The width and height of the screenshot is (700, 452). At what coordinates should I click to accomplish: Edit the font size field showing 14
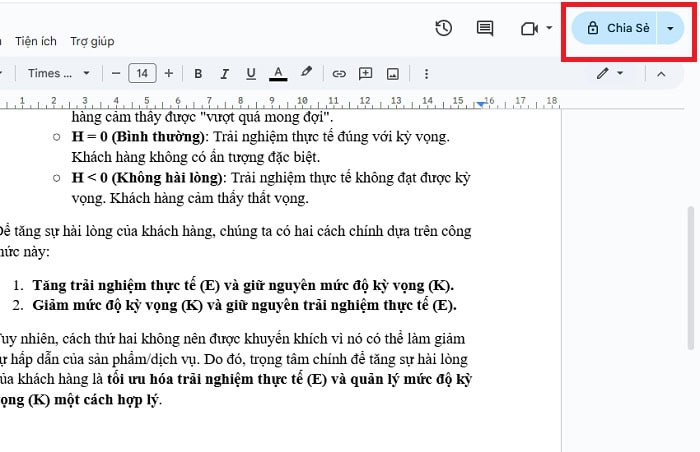[x=142, y=73]
